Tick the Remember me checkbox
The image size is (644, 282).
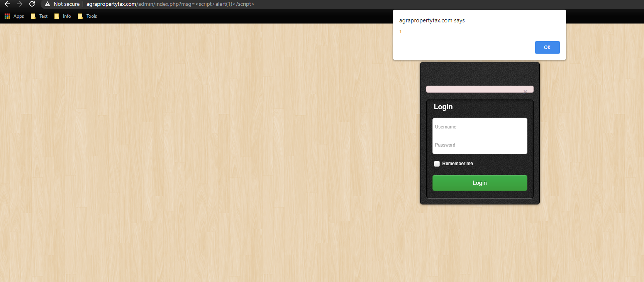tap(437, 164)
